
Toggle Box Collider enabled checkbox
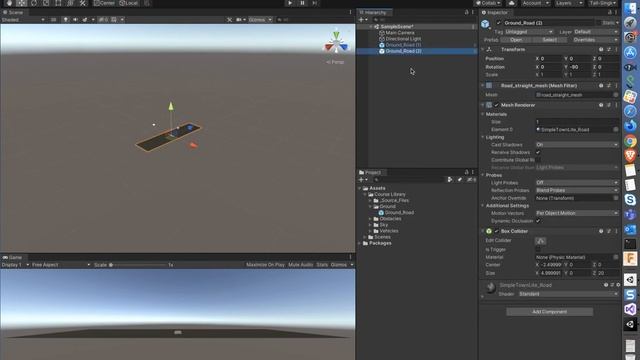click(x=497, y=231)
